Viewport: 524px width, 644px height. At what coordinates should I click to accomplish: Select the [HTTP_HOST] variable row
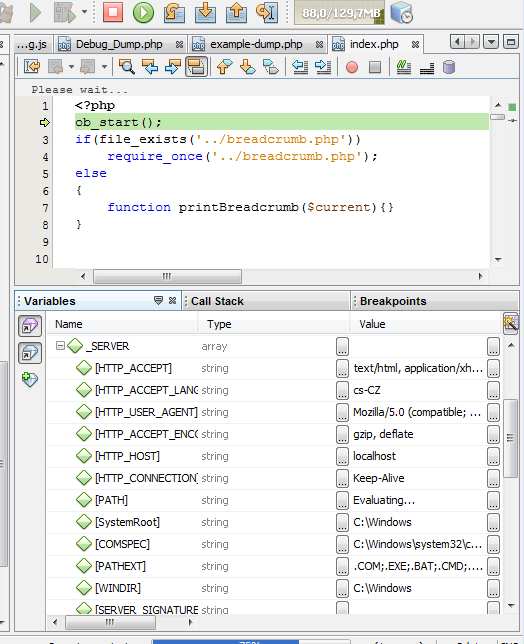(x=273, y=456)
